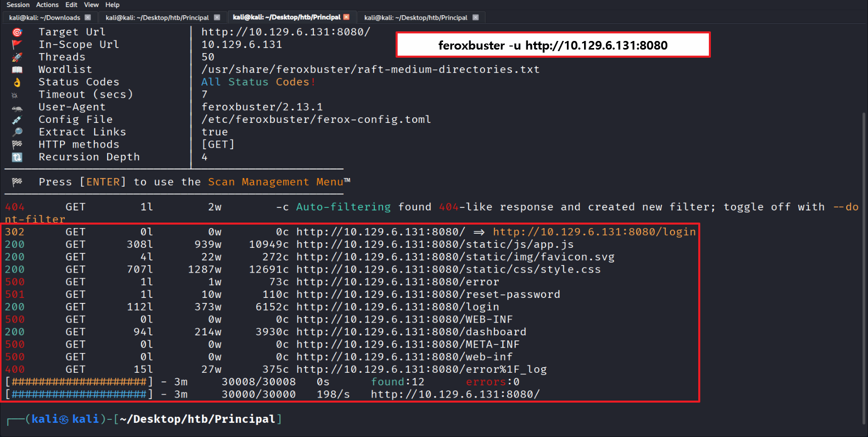868x437 pixels.
Task: Click the icon beside User-Agent
Action: pyautogui.click(x=17, y=107)
